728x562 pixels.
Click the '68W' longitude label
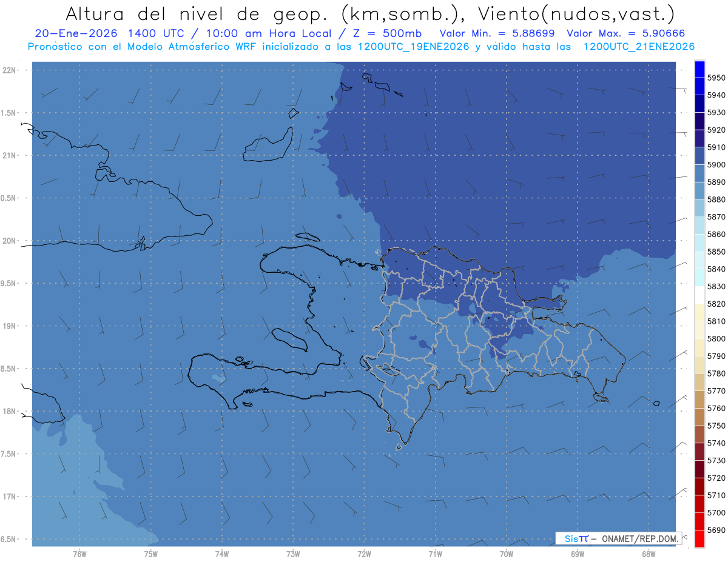coord(649,554)
